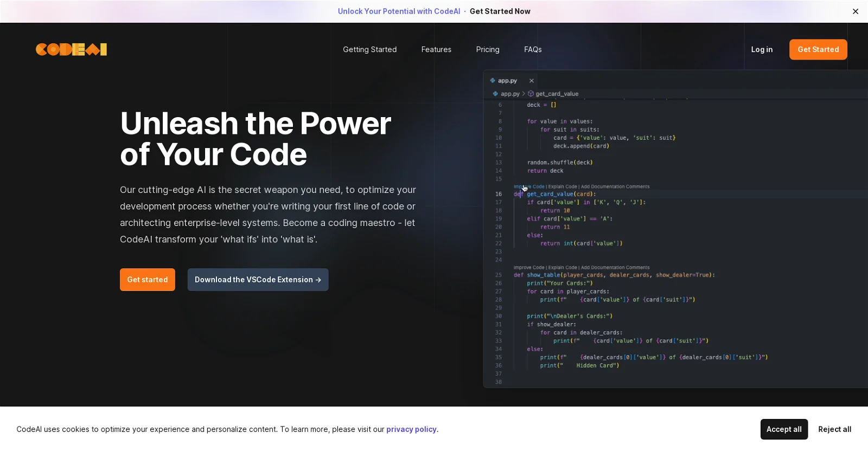This screenshot has height=452, width=868.
Task: Click Get Started Now in the banner
Action: [500, 11]
